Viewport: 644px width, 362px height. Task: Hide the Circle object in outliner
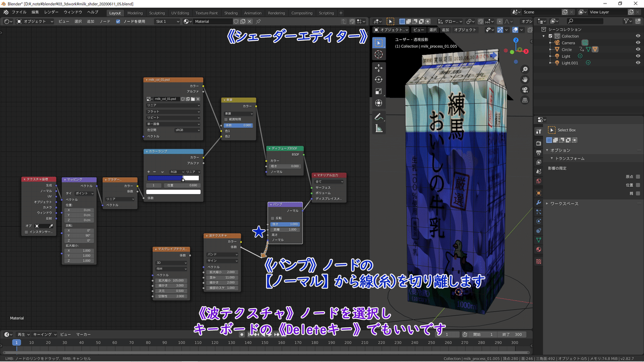(638, 49)
